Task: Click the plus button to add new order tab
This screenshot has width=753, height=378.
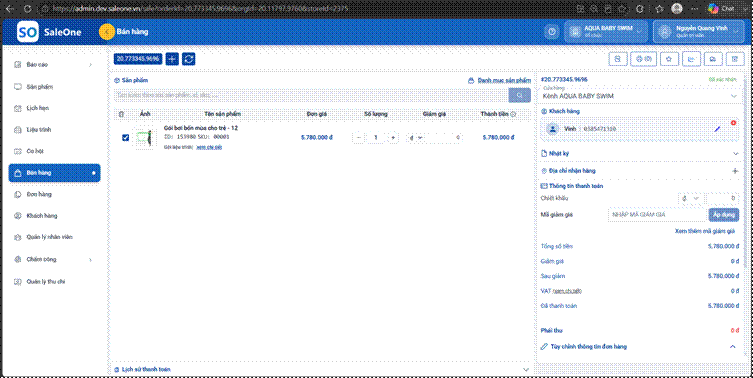Action: [x=172, y=59]
